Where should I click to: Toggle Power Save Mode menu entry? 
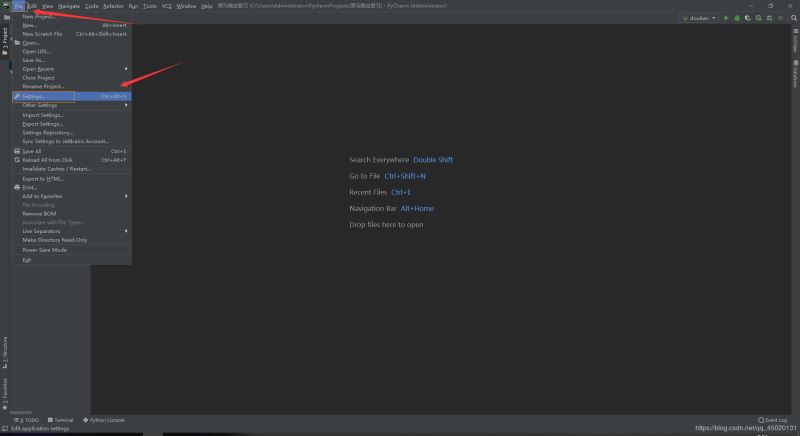[x=71, y=250]
